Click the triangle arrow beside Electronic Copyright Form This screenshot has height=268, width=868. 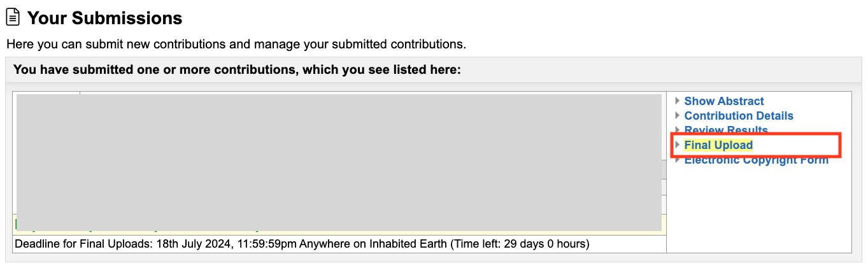pos(678,160)
